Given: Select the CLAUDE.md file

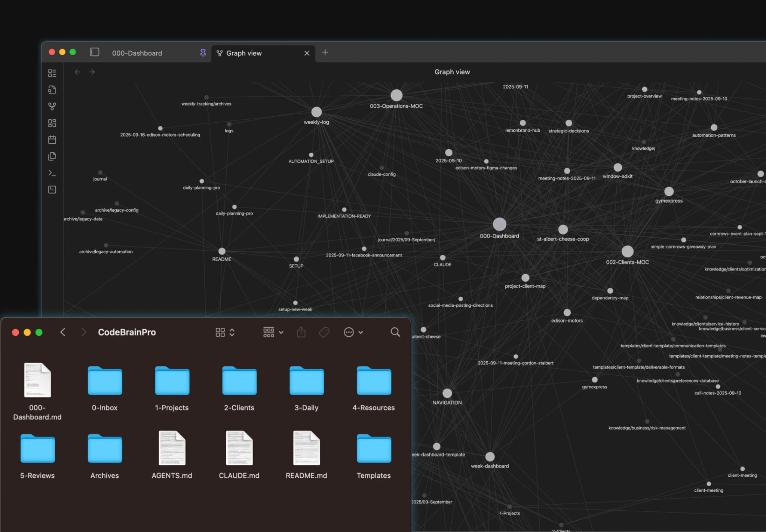Looking at the screenshot, I should pyautogui.click(x=239, y=448).
